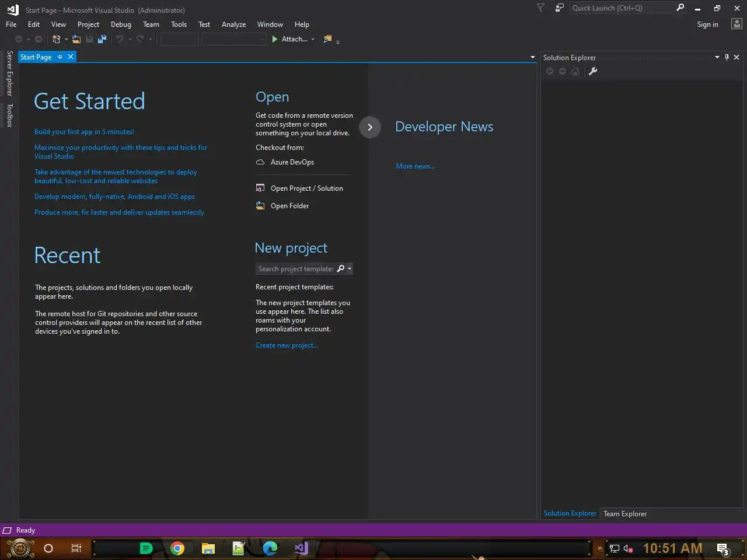747x560 pixels.
Task: Open the Server Explorer side tab
Action: pos(9,73)
